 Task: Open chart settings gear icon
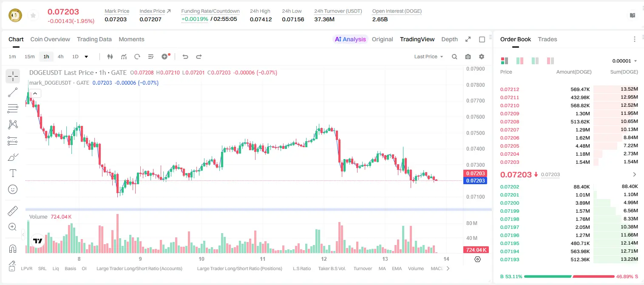click(x=482, y=57)
